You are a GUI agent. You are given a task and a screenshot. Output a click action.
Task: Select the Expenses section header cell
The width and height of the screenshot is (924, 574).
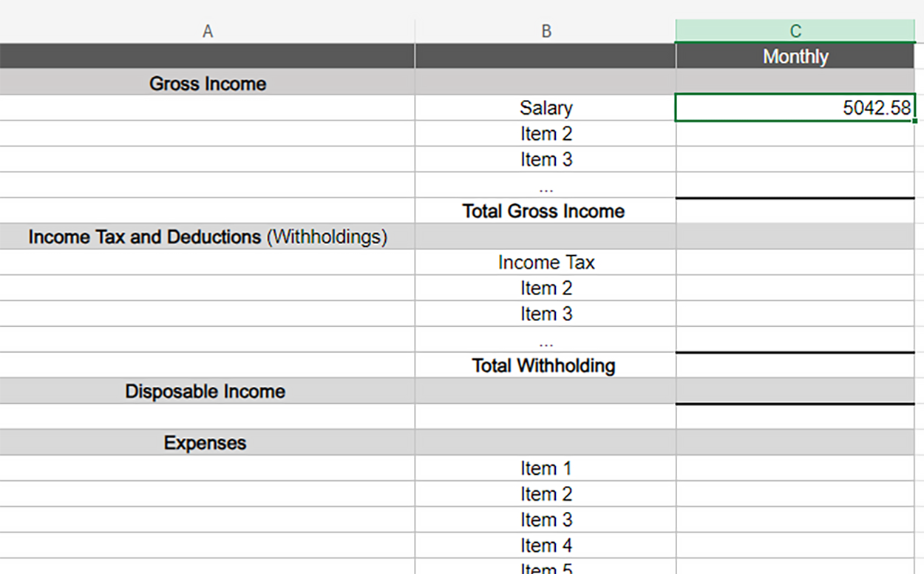click(x=208, y=442)
